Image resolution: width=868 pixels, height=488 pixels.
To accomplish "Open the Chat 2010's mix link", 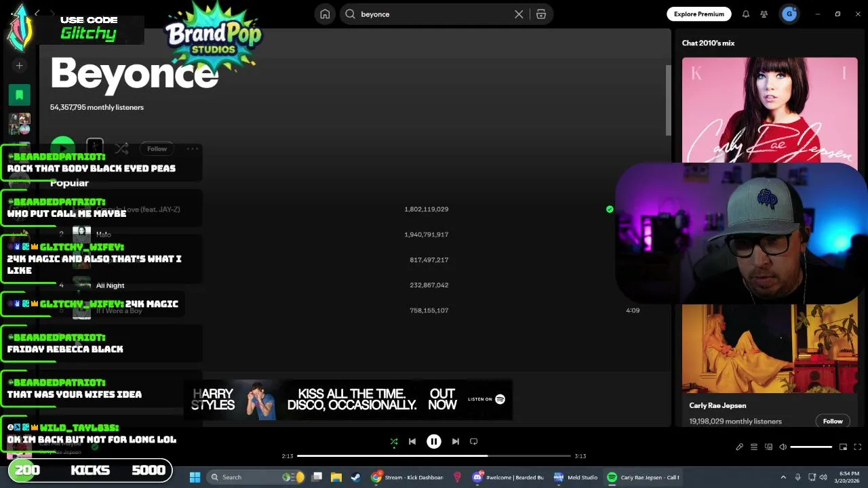I will 708,43.
